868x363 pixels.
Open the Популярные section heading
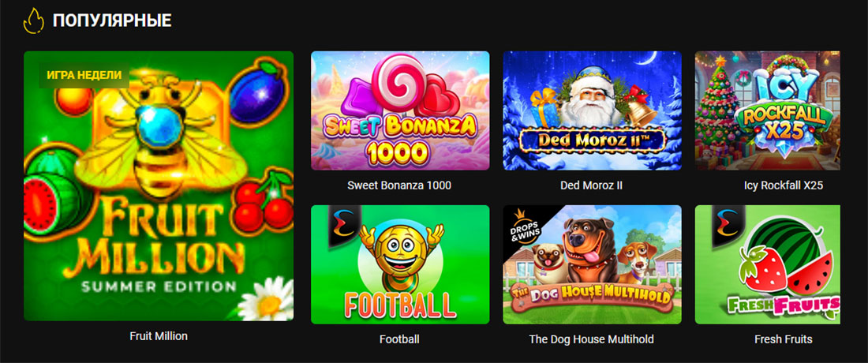pyautogui.click(x=112, y=21)
